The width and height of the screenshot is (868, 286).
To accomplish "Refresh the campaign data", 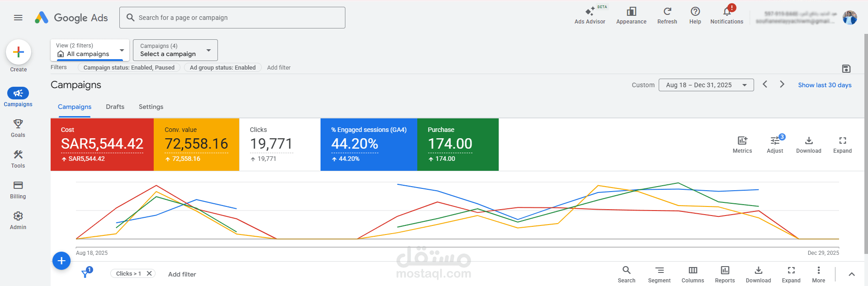I will [667, 15].
